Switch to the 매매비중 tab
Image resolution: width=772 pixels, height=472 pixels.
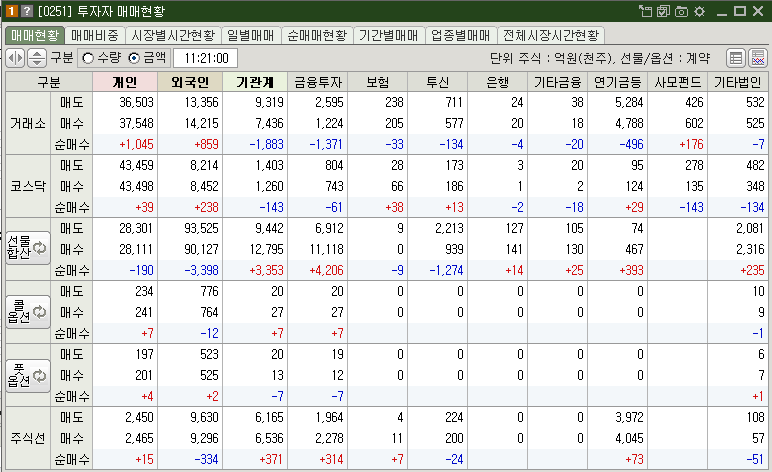click(x=95, y=35)
